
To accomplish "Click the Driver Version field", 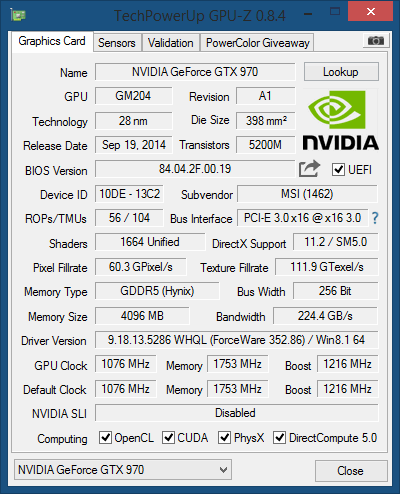I will tap(237, 340).
